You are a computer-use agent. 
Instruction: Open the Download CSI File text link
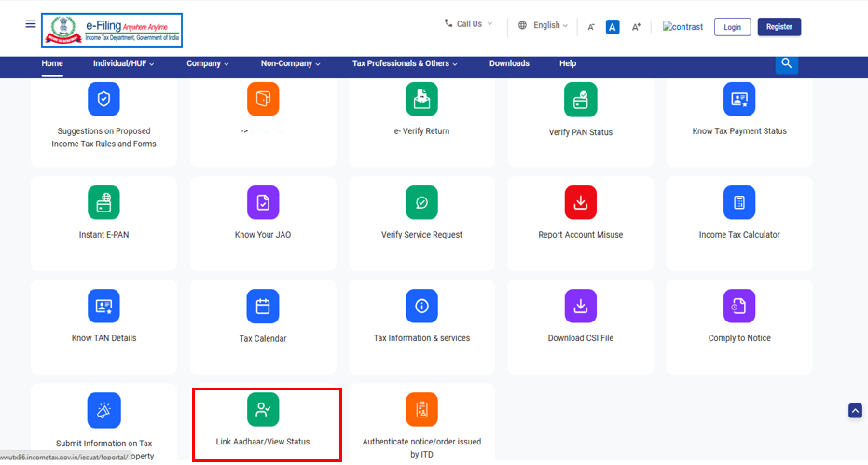(581, 338)
